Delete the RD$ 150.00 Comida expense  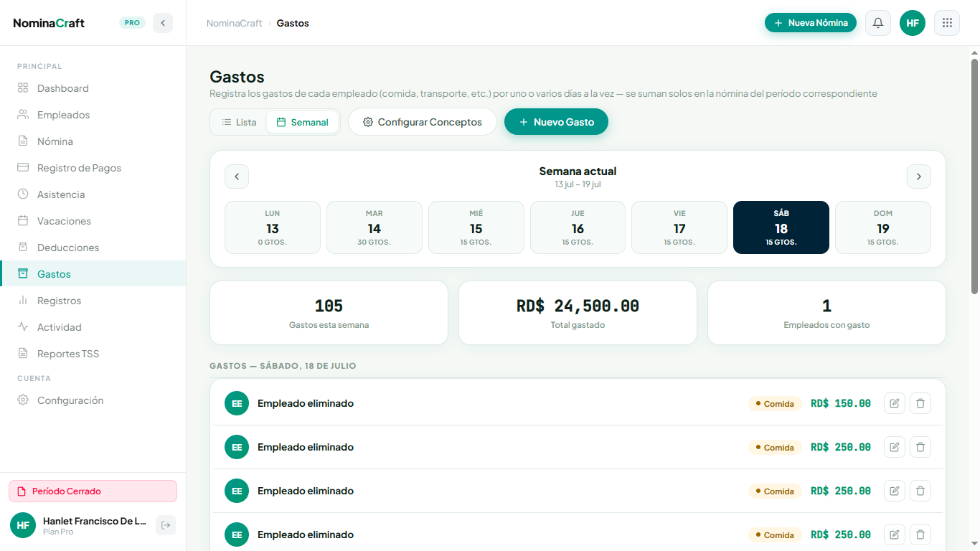[920, 403]
